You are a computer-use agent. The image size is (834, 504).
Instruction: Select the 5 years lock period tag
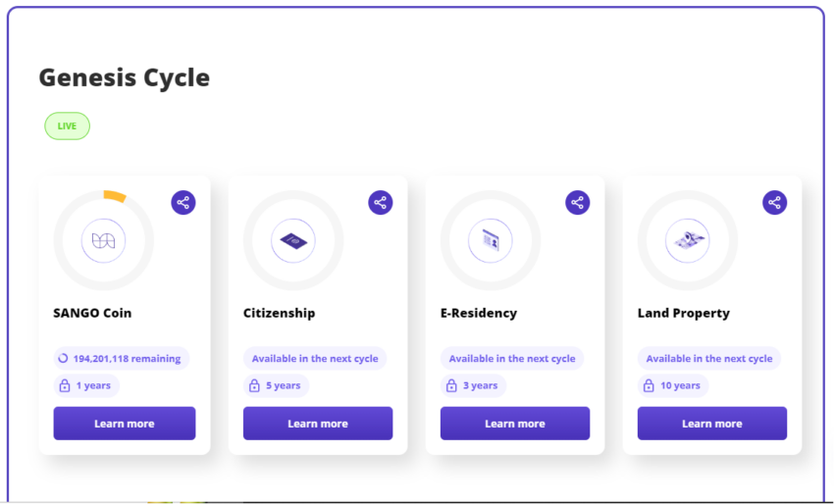276,385
